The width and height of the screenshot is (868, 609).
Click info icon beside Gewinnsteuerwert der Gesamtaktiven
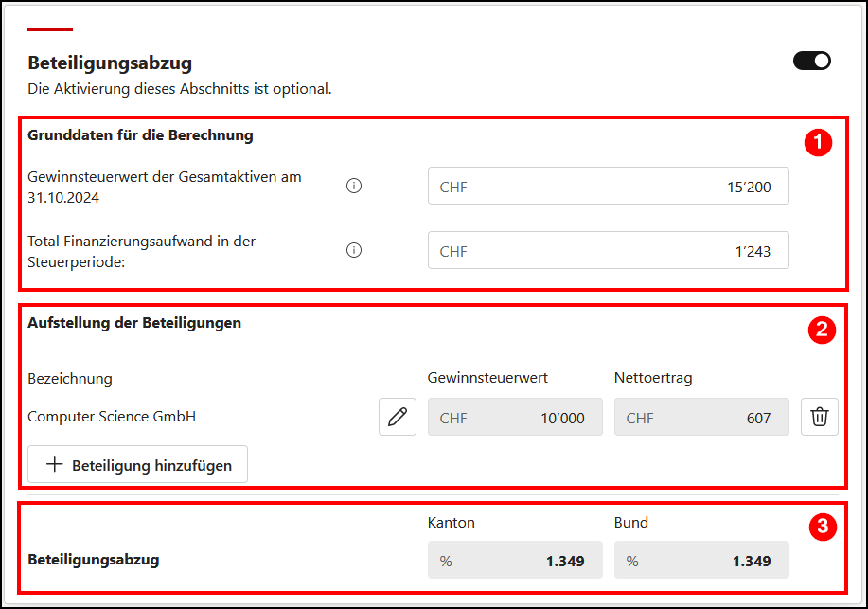(x=354, y=186)
